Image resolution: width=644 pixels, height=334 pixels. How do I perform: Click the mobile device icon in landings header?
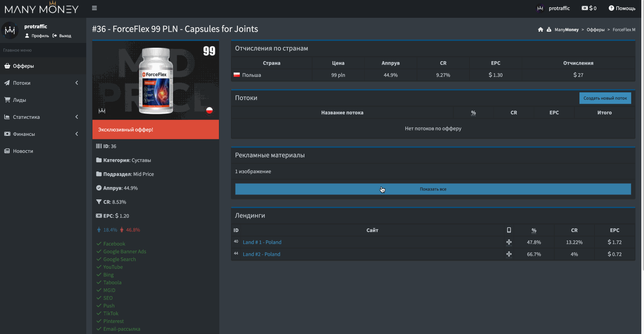pos(509,230)
